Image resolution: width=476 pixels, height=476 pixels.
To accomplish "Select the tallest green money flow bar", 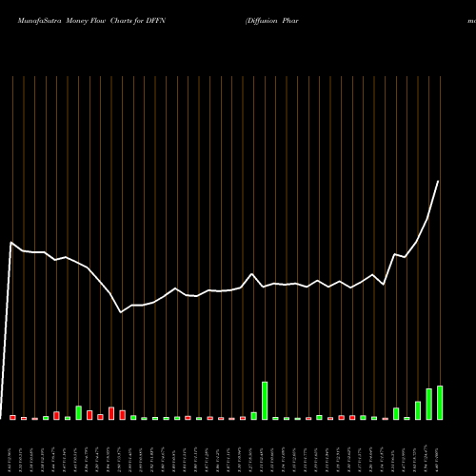I will (x=265, y=401).
